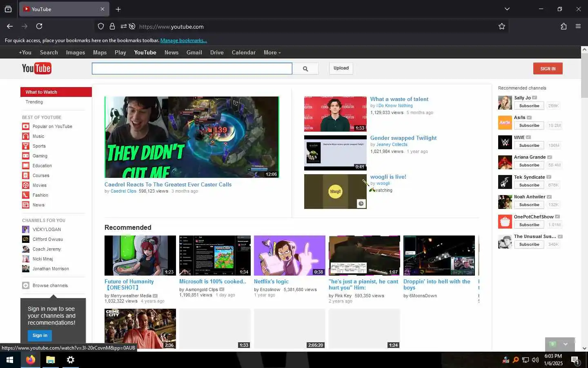Click the browser back arrow

pos(10,26)
